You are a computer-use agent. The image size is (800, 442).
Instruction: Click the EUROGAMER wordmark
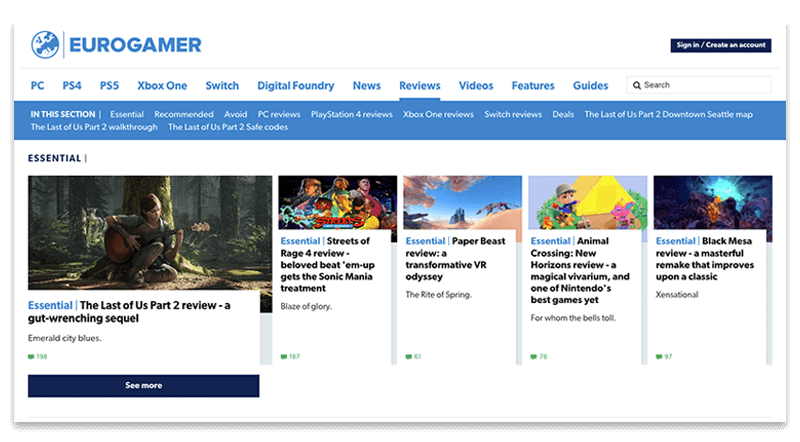click(135, 45)
